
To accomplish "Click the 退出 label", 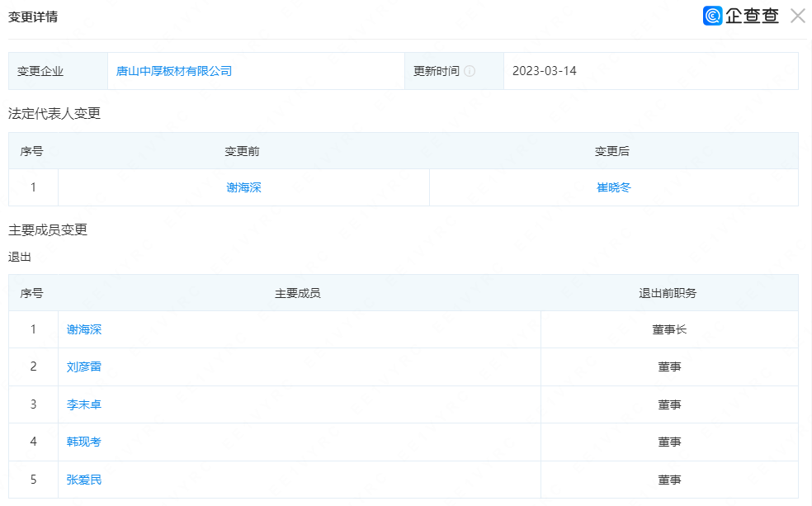I will [20, 257].
